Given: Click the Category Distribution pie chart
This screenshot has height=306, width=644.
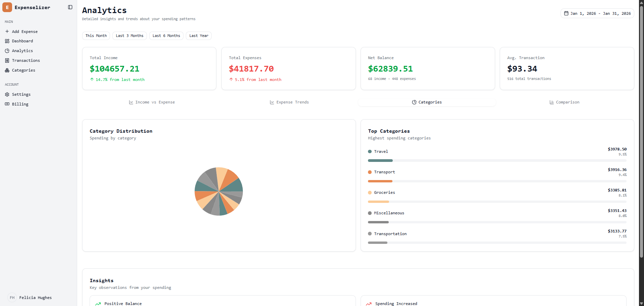Looking at the screenshot, I should [x=218, y=191].
